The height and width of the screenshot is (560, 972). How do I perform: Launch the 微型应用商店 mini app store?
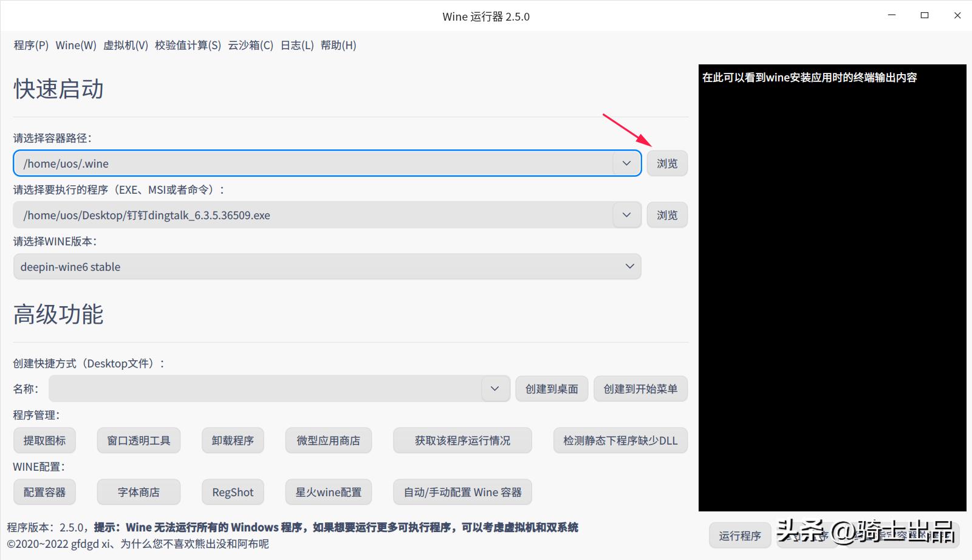pos(328,440)
